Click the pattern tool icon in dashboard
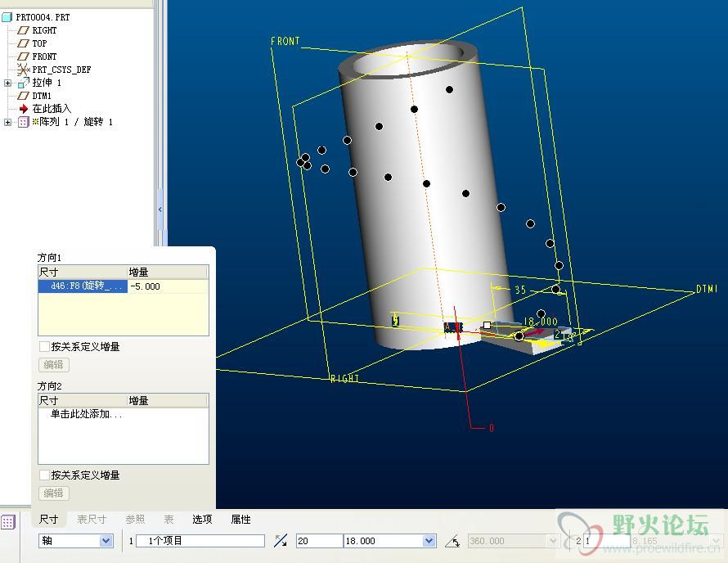The width and height of the screenshot is (728, 563). tap(8, 522)
